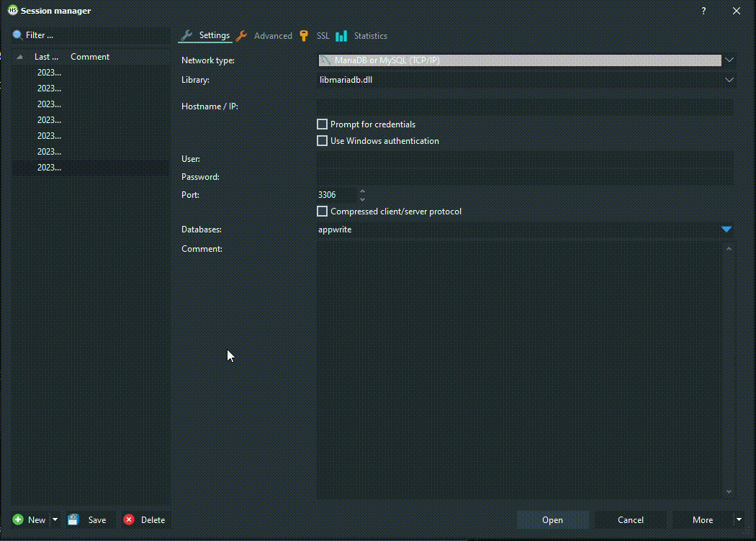Click the Open button
The height and width of the screenshot is (541, 756).
(x=552, y=520)
